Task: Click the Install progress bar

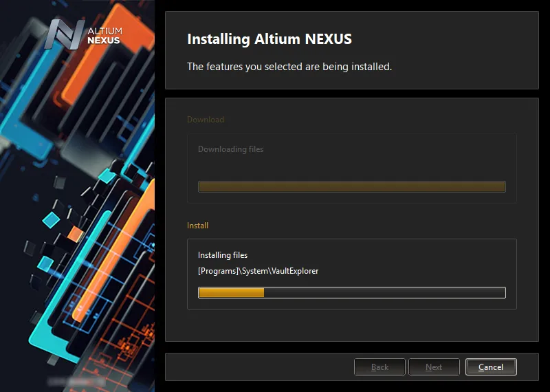Action: tap(352, 292)
